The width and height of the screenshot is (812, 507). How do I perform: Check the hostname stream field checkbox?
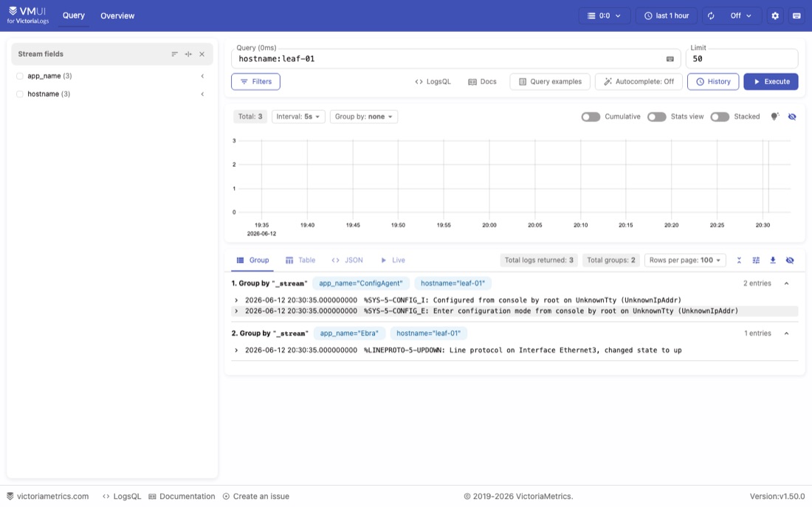(x=20, y=94)
